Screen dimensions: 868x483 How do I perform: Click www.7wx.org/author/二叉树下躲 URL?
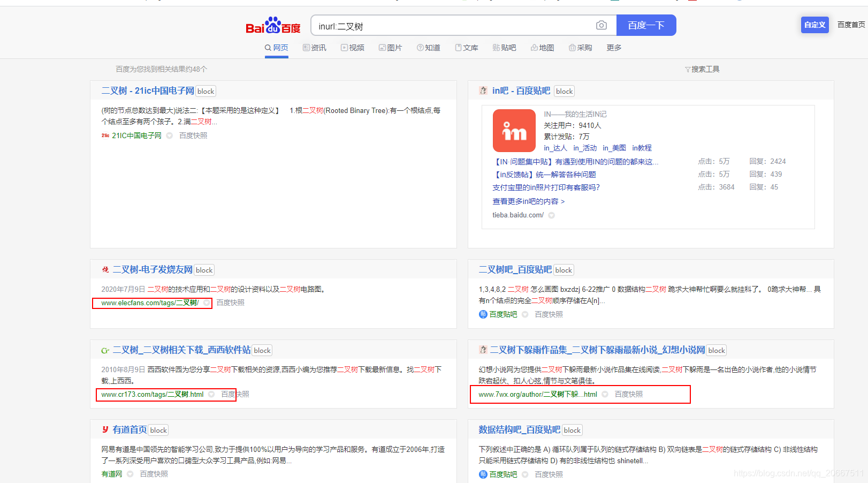pyautogui.click(x=538, y=395)
